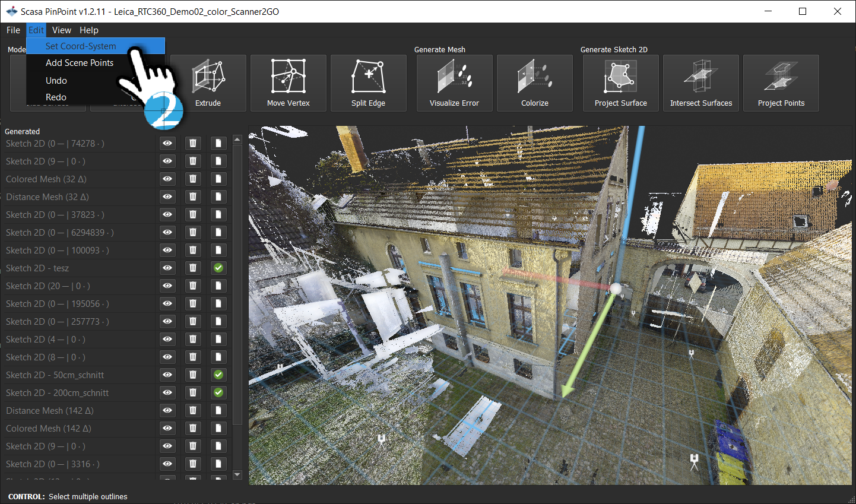
Task: Toggle visibility of Sketch 2D - tesz
Action: click(167, 268)
